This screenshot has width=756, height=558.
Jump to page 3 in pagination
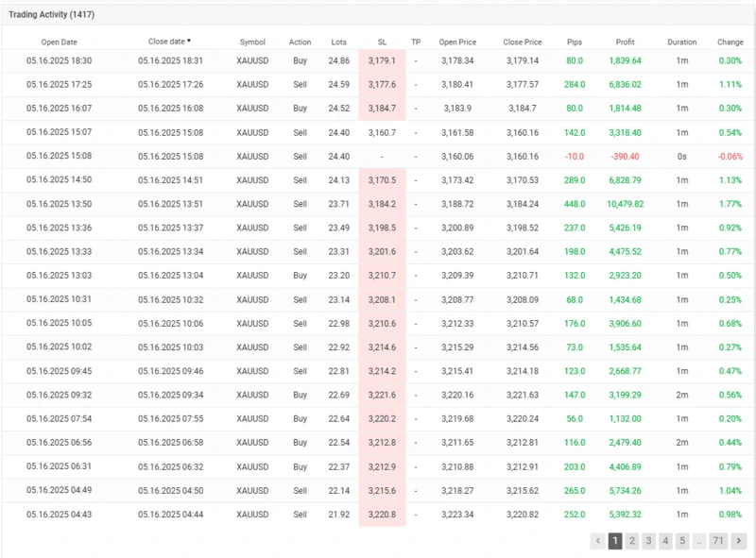tap(648, 541)
